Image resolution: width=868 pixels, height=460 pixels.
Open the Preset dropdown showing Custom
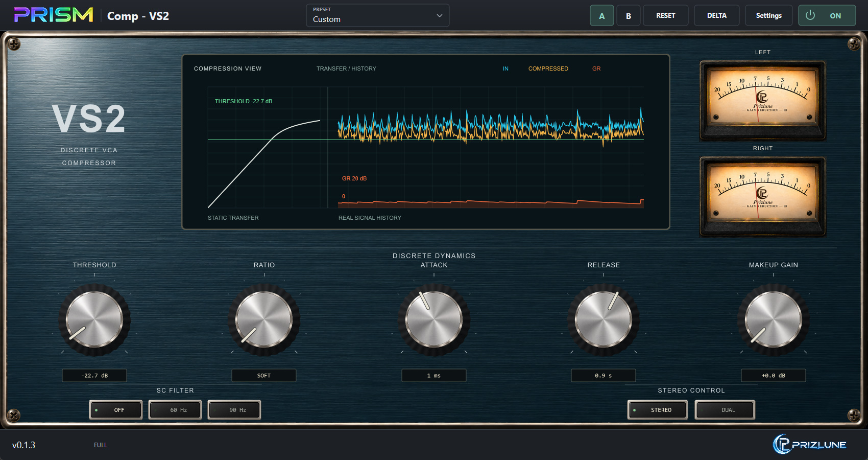click(x=378, y=15)
